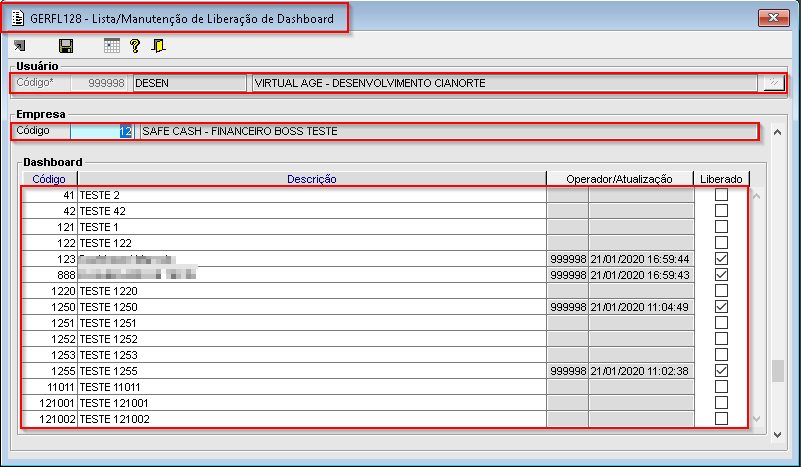Viewport: 801px width, 467px height.
Task: Uncheck Liberado for TESTE 1255
Action: (x=721, y=370)
